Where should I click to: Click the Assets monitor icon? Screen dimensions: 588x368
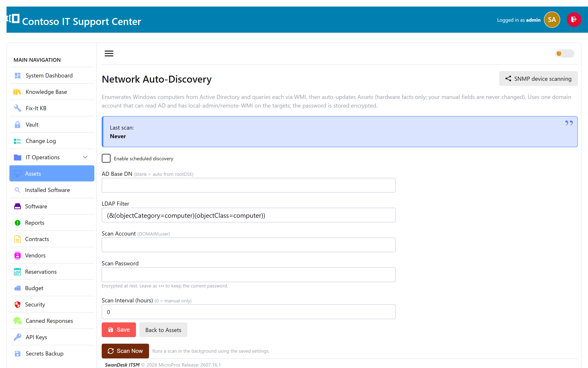(18, 174)
